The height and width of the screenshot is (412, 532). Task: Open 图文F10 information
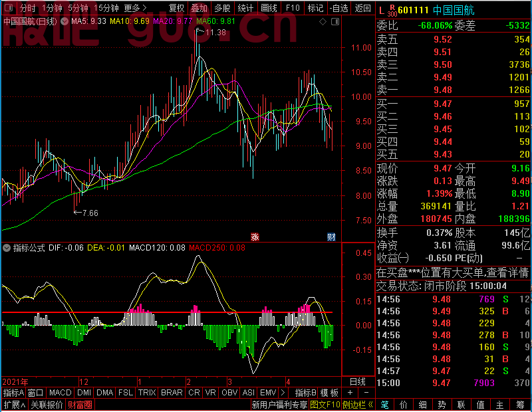[x=325, y=405]
